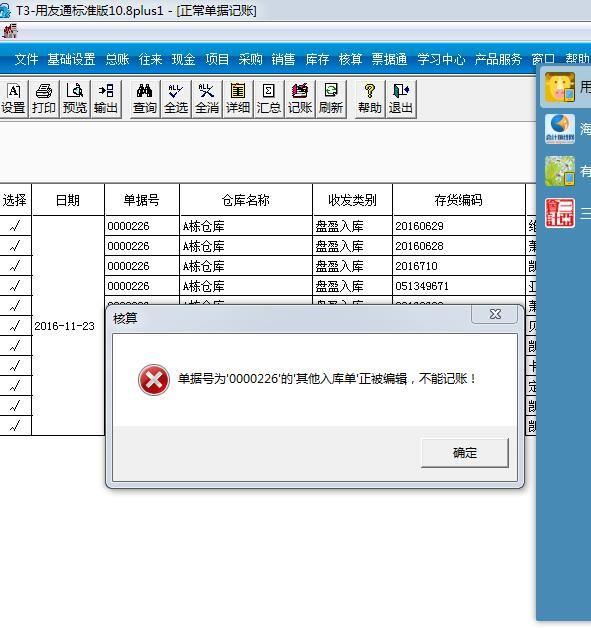Click the small red icon below title bar
591x628 pixels.
10,31
